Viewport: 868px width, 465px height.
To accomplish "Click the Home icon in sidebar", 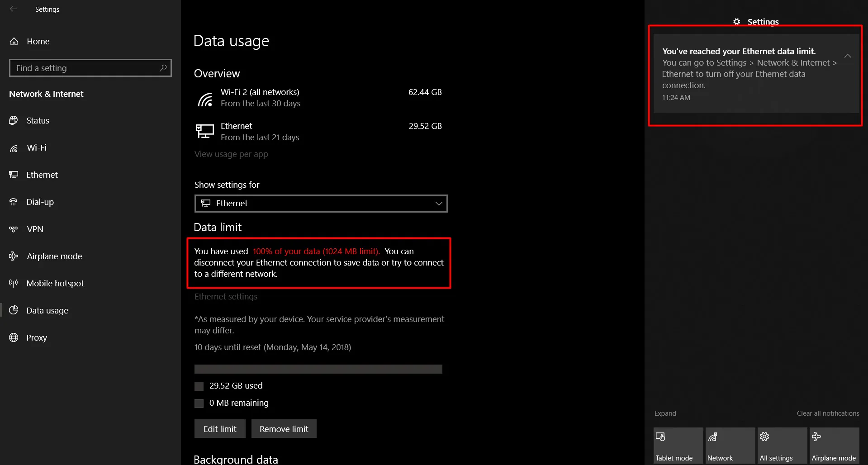I will click(x=14, y=41).
